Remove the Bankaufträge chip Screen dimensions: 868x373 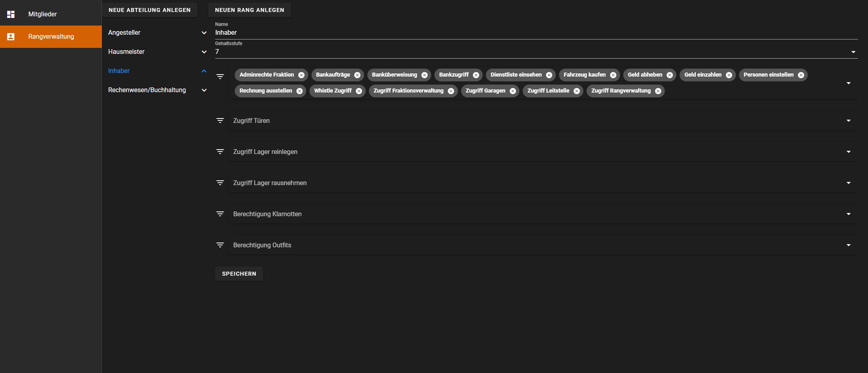coord(357,75)
